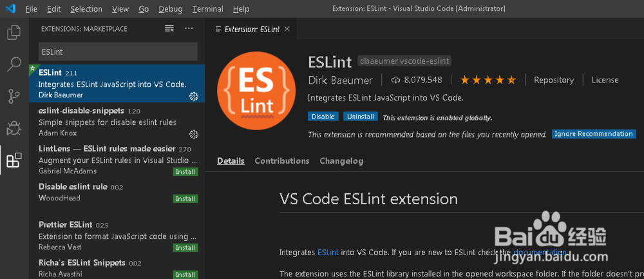Viewport: 644px width, 279px height.
Task: Select Richa's ESLint Snippets in the list
Action: pos(117,268)
